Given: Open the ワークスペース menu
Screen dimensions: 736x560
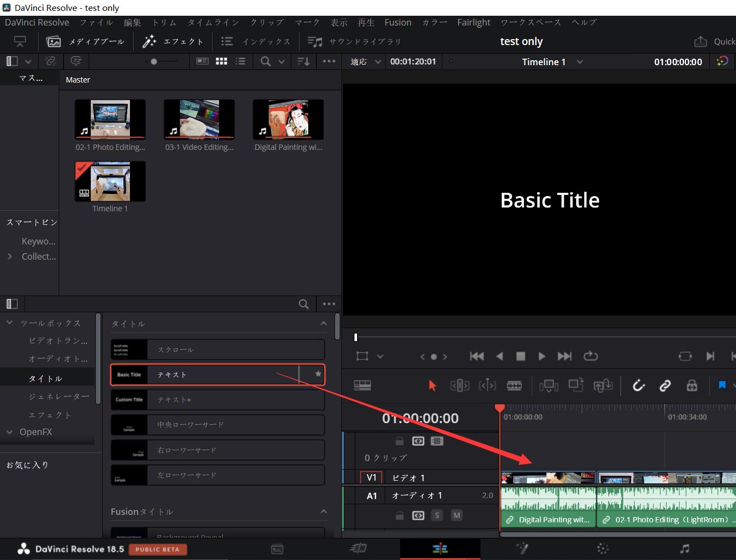Looking at the screenshot, I should (531, 22).
